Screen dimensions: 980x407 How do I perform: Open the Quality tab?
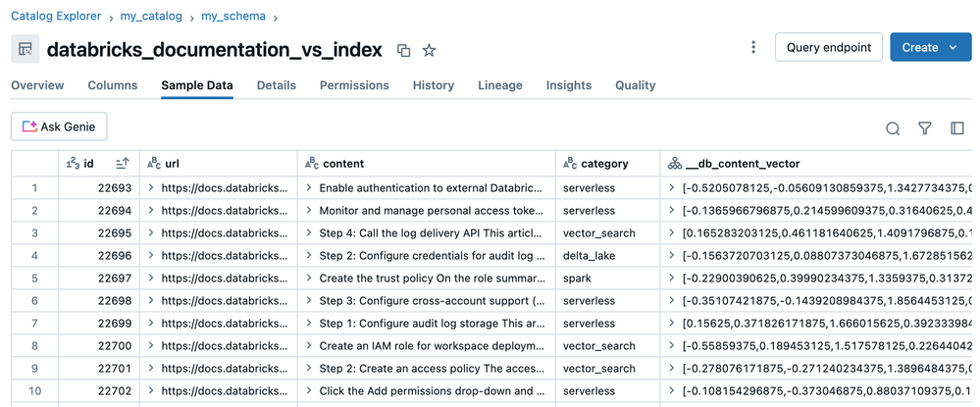coord(635,85)
